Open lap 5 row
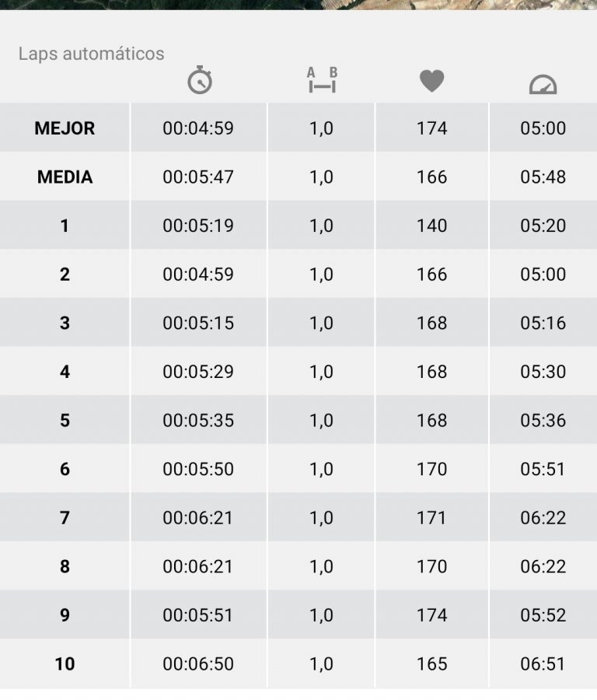 point(298,420)
